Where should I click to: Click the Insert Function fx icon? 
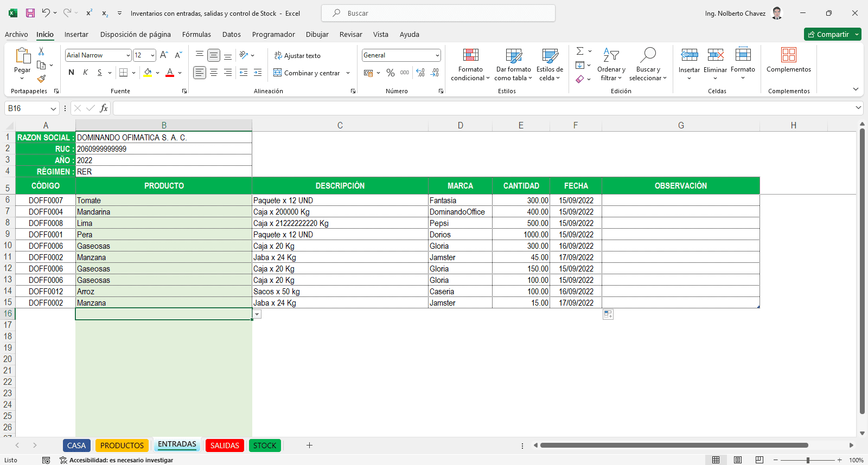[x=104, y=108]
